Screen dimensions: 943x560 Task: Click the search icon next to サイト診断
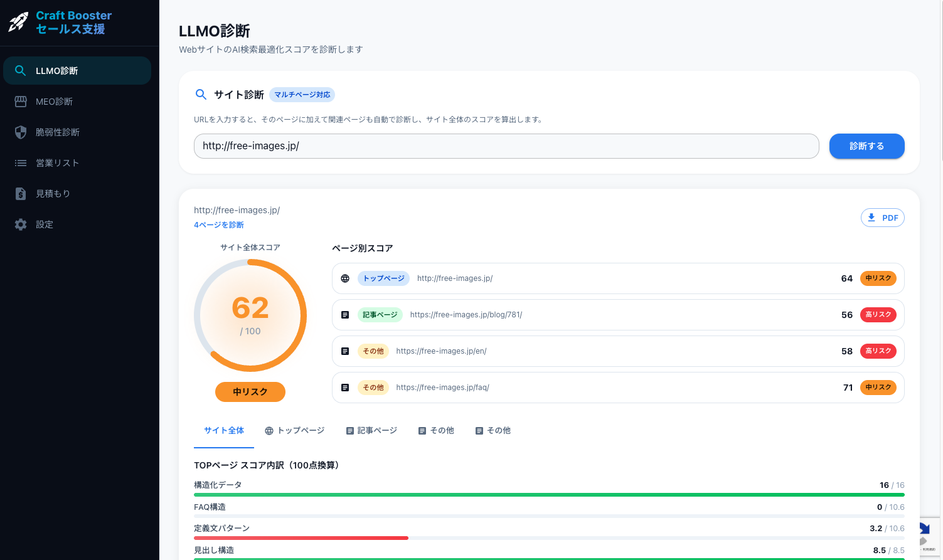click(201, 94)
